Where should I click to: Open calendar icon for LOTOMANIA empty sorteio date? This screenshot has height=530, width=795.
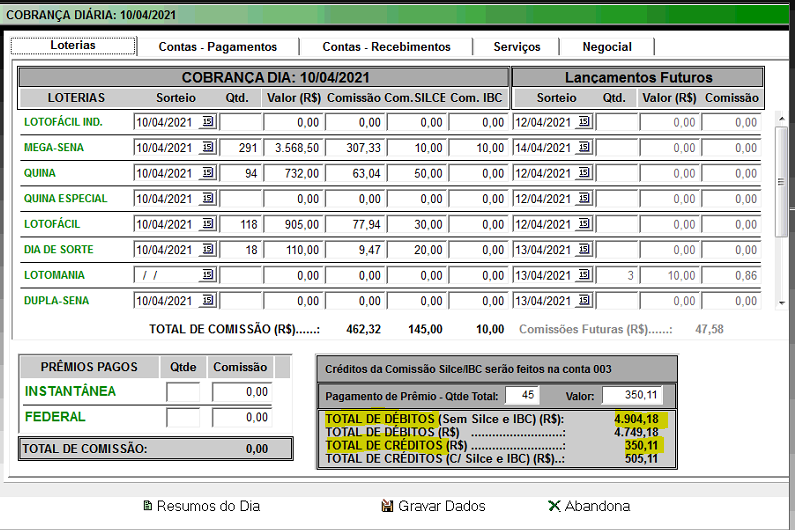tap(208, 275)
